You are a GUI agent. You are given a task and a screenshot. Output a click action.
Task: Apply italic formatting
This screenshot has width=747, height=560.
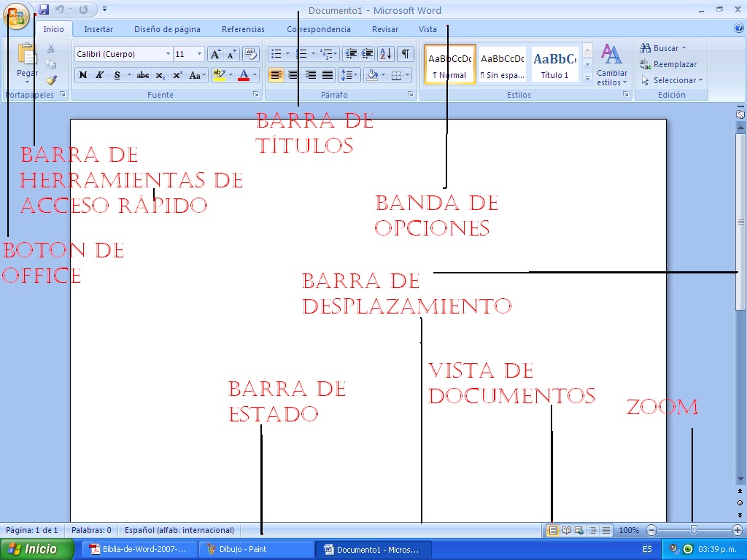(98, 75)
